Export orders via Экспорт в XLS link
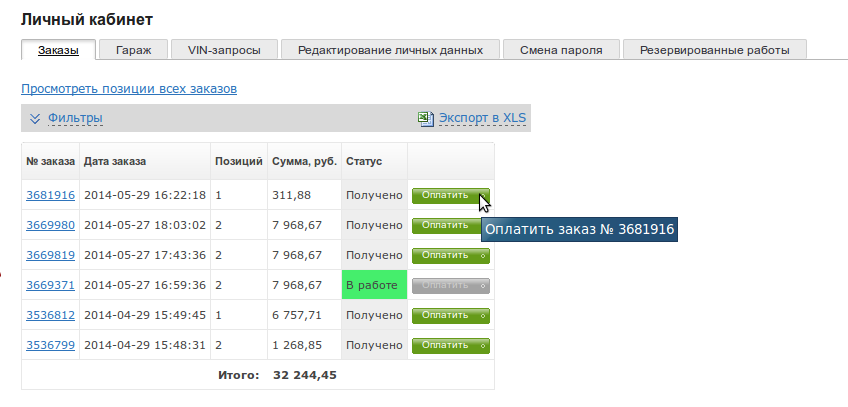848x407 pixels. (482, 118)
